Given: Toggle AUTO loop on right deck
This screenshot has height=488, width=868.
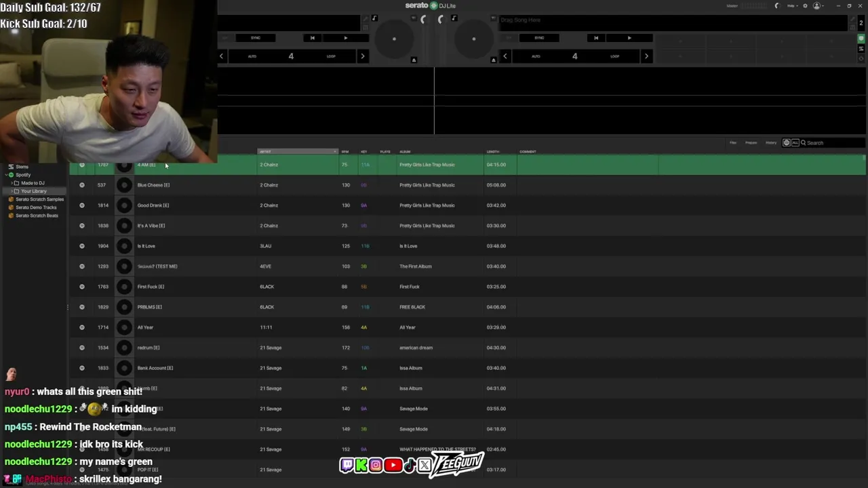Looking at the screenshot, I should point(536,56).
